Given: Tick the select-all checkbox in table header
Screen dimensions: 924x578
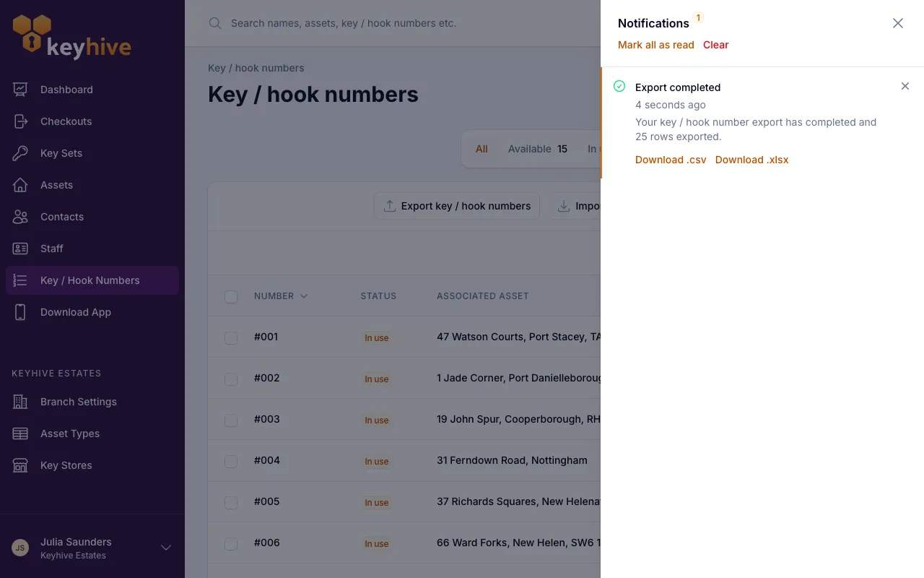Looking at the screenshot, I should [231, 296].
